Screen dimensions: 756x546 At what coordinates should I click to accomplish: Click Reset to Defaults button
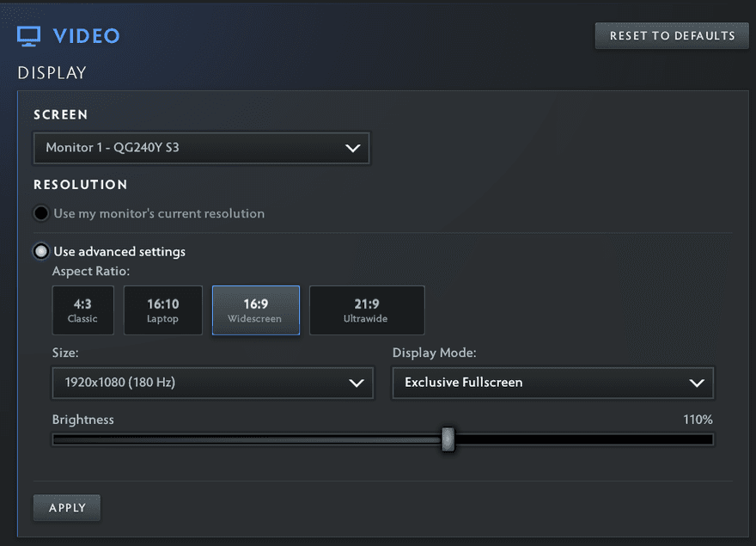click(x=672, y=36)
